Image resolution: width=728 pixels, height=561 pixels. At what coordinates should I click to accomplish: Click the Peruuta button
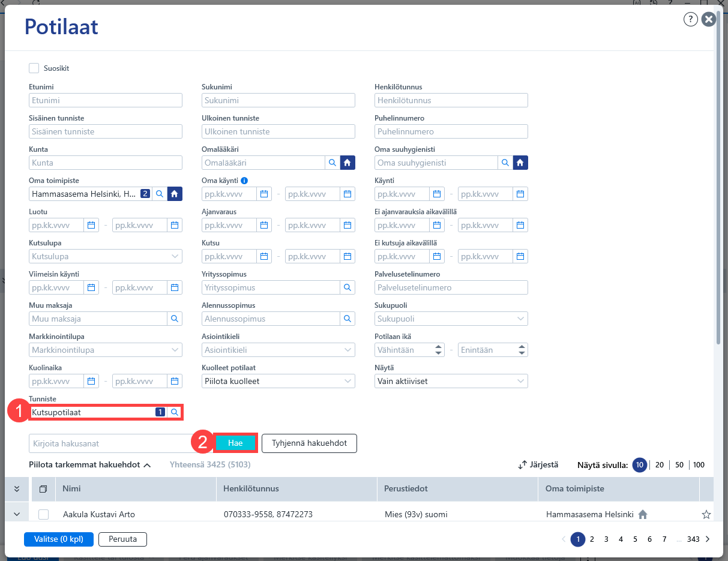point(122,539)
